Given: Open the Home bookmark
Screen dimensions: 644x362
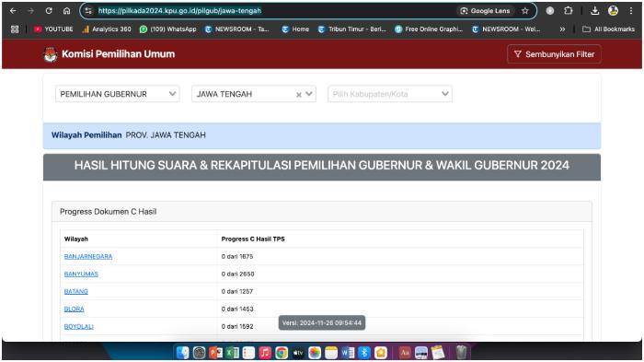Looking at the screenshot, I should [295, 29].
